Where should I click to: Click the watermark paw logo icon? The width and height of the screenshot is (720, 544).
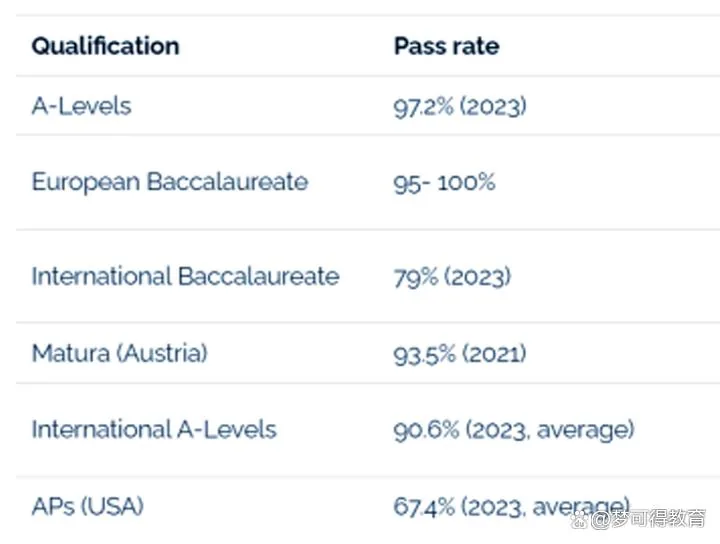click(580, 519)
